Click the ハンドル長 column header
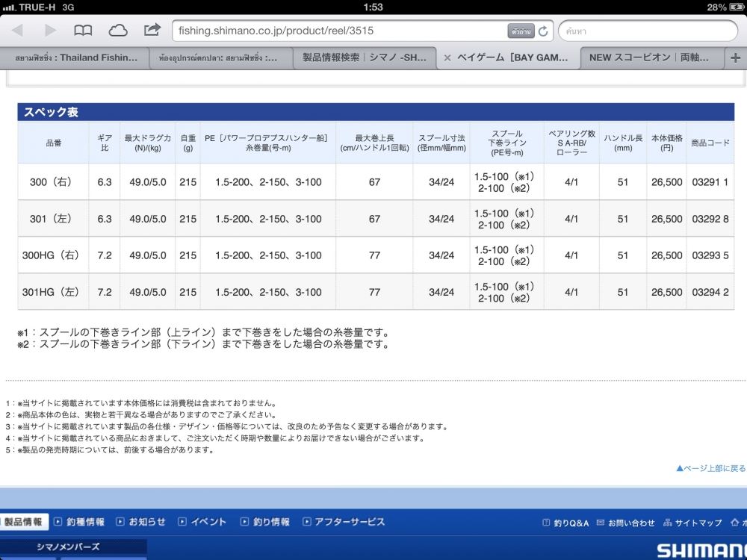Image resolution: width=747 pixels, height=560 pixels. [623, 143]
